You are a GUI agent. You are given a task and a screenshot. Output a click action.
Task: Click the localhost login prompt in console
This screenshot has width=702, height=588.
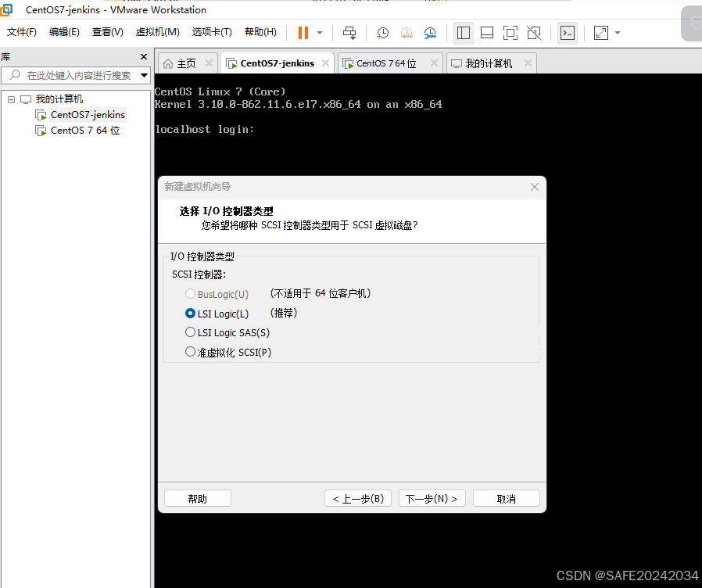pyautogui.click(x=205, y=130)
